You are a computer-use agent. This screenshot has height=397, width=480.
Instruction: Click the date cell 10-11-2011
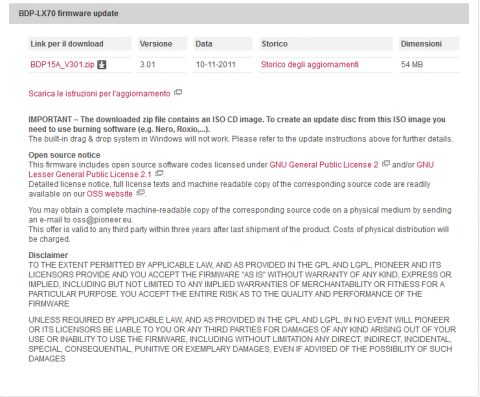pyautogui.click(x=216, y=64)
